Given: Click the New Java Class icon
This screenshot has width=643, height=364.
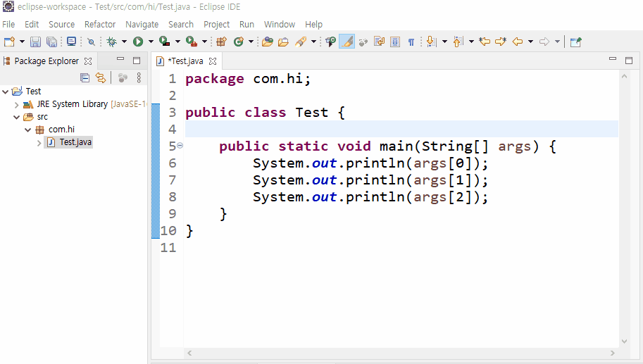Looking at the screenshot, I should 238,42.
